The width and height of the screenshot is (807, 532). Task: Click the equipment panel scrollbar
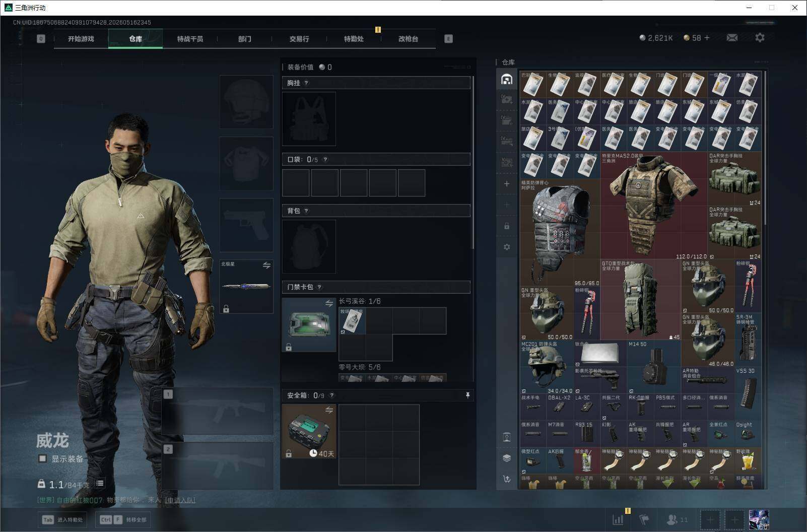[473, 162]
